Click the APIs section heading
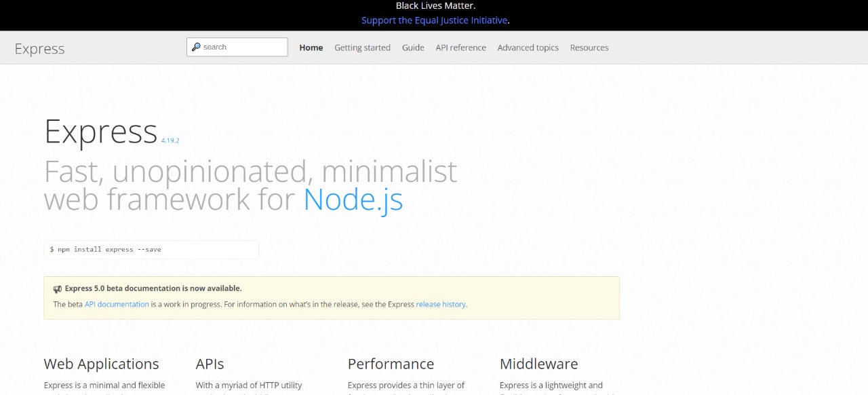Screen dimensions: 868x395 click(210, 364)
